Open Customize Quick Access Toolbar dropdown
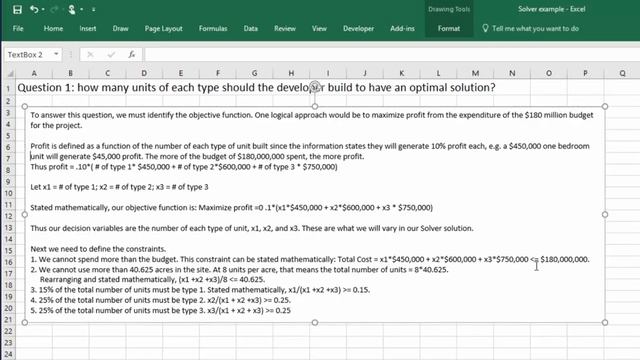640x360 pixels. click(x=93, y=9)
